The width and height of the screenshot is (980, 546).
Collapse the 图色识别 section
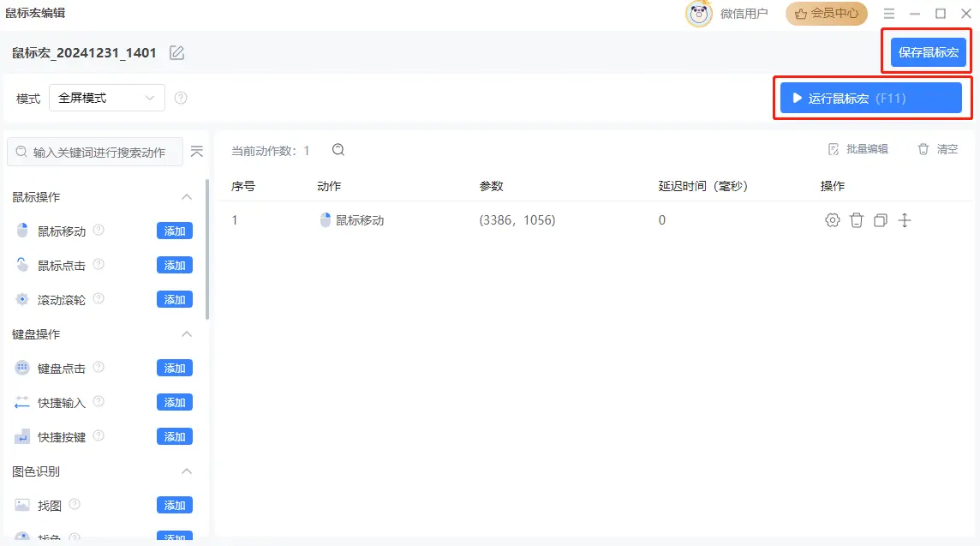pyautogui.click(x=186, y=471)
